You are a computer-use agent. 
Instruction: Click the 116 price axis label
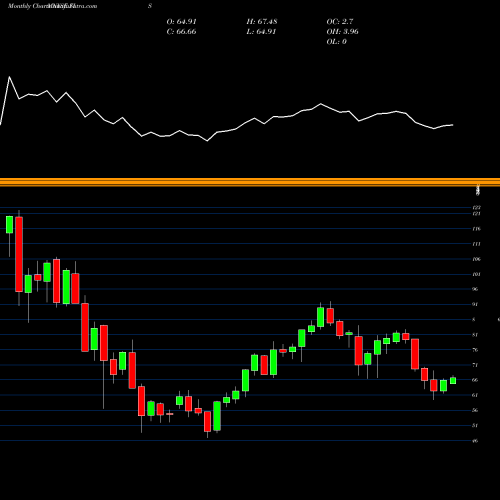(476, 229)
